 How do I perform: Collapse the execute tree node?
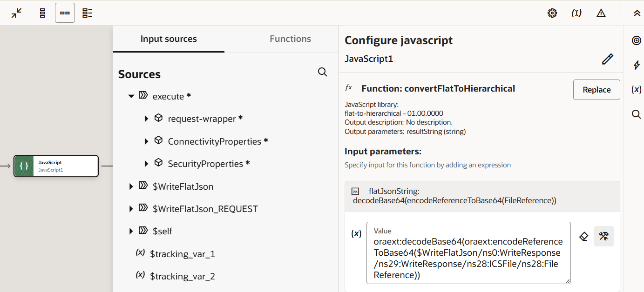click(131, 95)
